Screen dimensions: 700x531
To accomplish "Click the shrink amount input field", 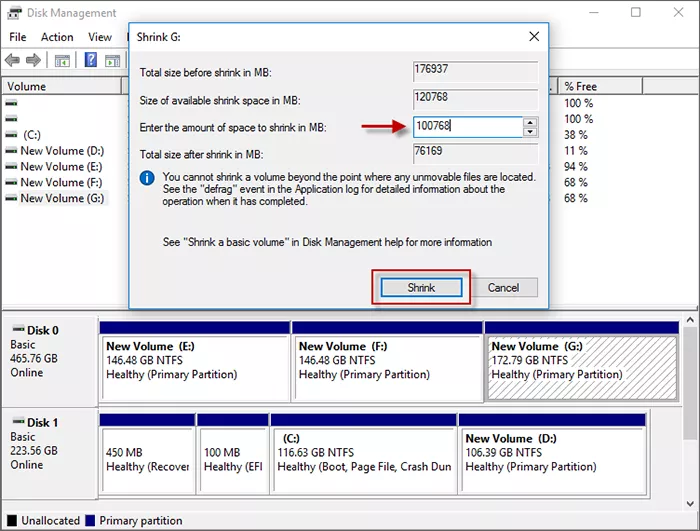I will point(467,126).
